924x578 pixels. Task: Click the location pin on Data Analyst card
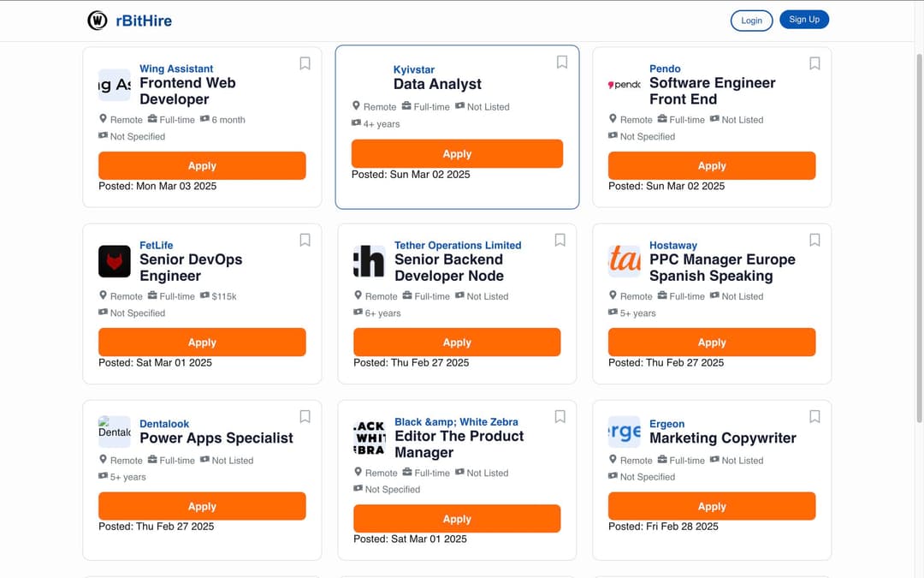pyautogui.click(x=357, y=107)
